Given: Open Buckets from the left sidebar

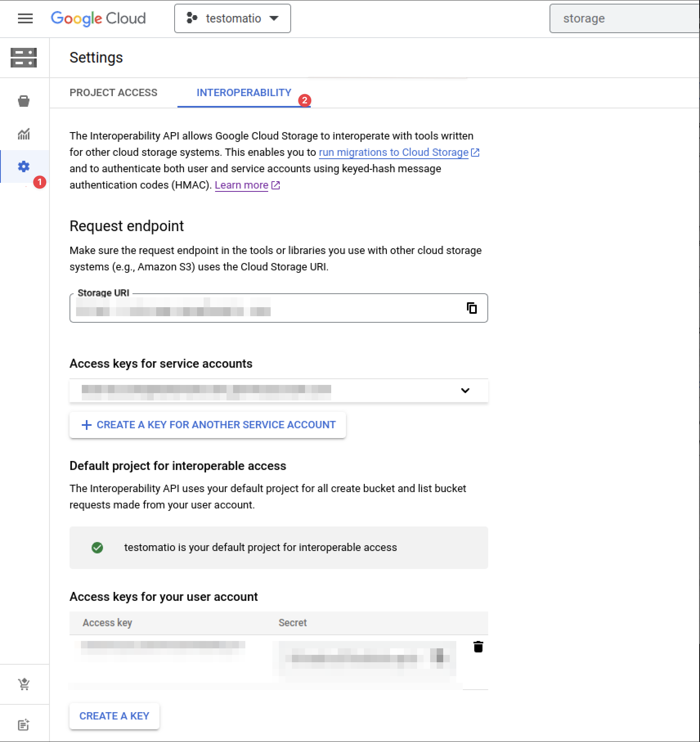Looking at the screenshot, I should point(23,101).
